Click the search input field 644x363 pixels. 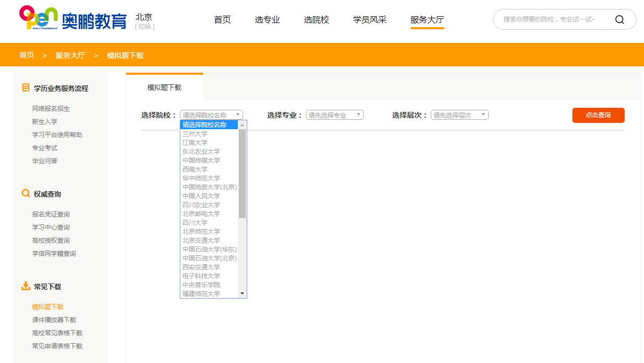[554, 19]
